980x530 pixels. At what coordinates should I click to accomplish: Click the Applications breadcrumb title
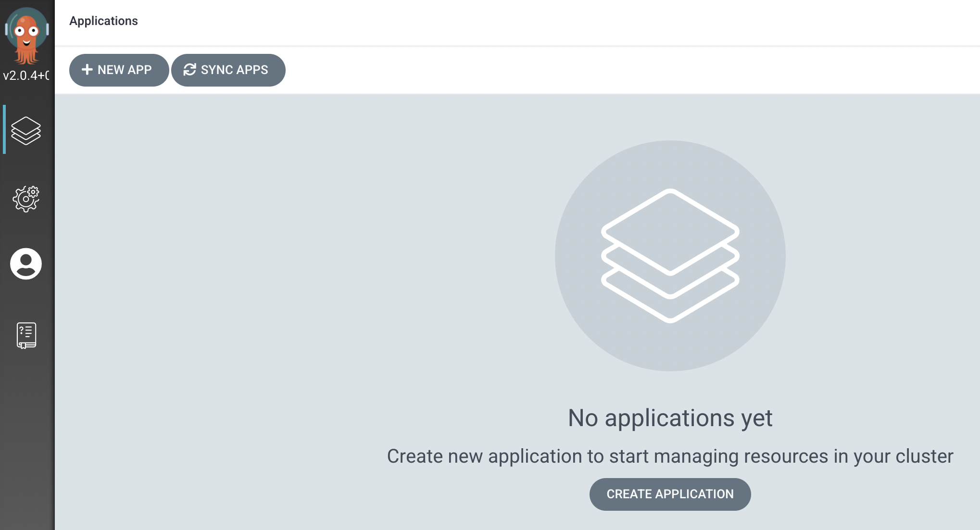click(103, 21)
